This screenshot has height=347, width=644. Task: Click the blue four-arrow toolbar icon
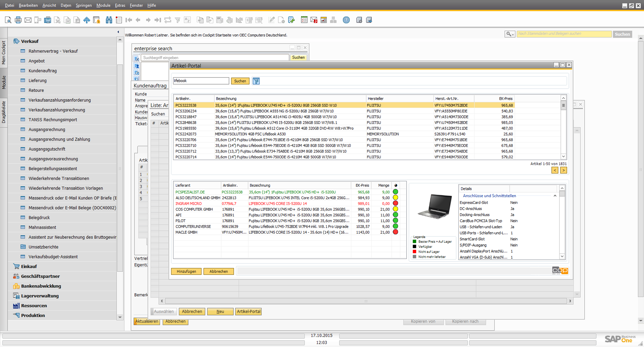pyautogui.click(x=87, y=20)
